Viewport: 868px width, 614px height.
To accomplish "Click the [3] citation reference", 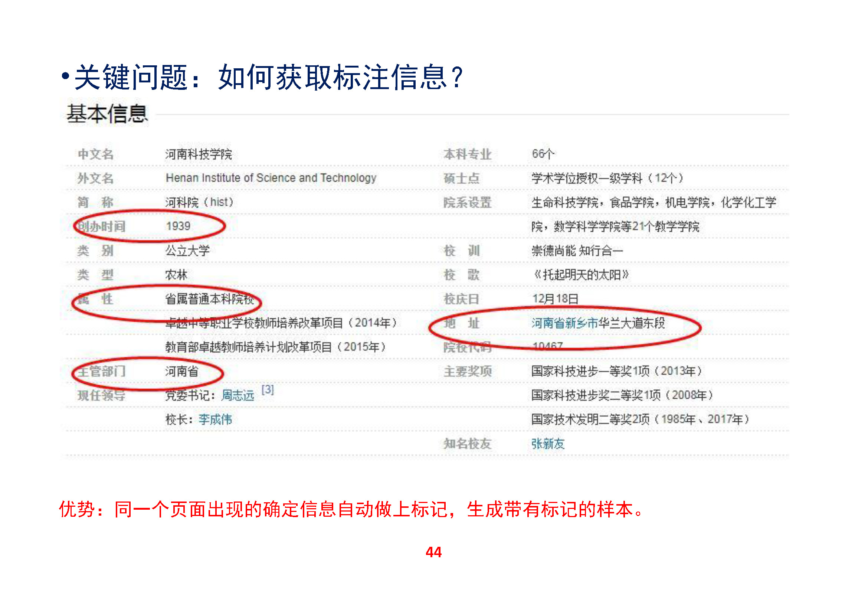I will pyautogui.click(x=267, y=389).
